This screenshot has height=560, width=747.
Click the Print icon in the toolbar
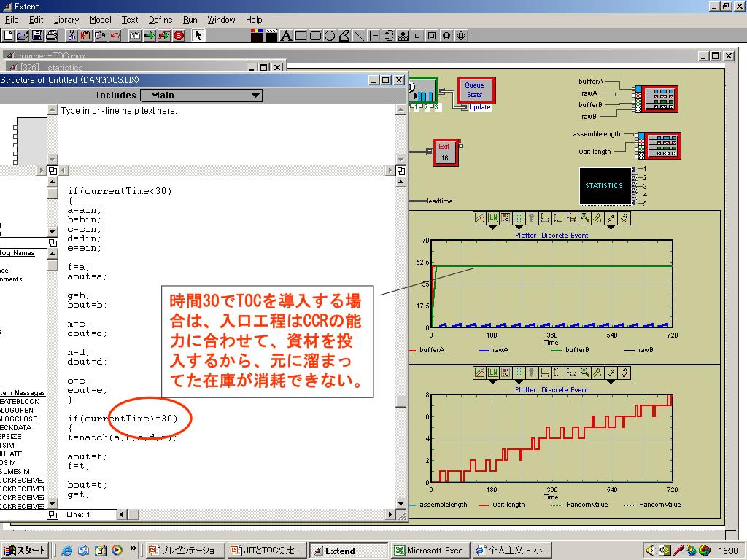pyautogui.click(x=52, y=35)
